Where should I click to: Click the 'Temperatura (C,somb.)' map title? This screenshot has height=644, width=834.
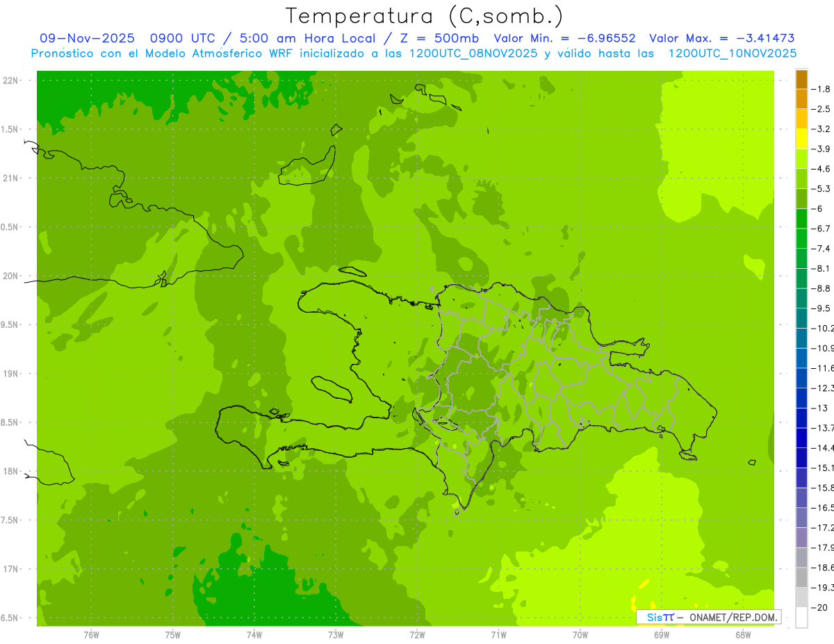pyautogui.click(x=424, y=16)
